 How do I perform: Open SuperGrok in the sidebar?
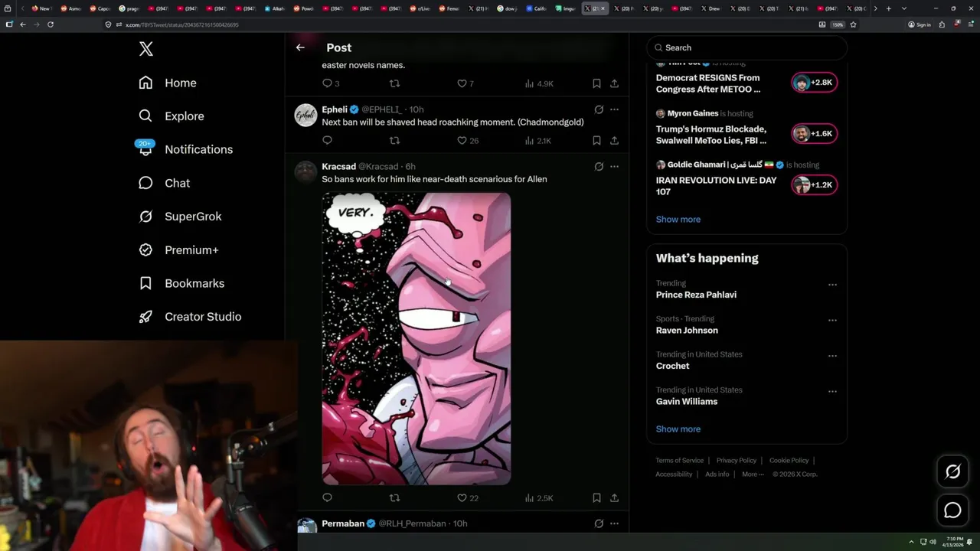(180, 217)
